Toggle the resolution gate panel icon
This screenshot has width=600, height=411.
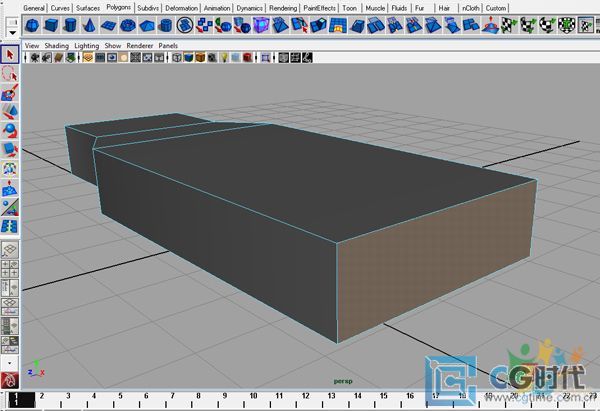112,58
